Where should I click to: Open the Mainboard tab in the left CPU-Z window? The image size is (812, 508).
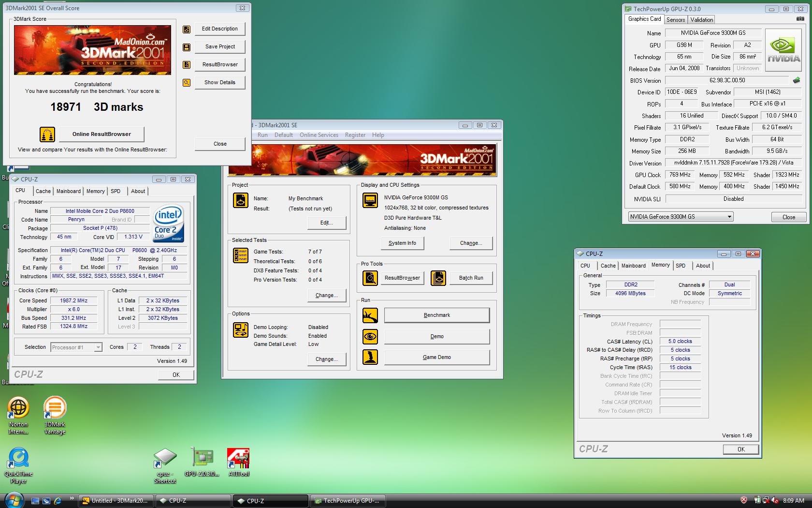[x=69, y=191]
